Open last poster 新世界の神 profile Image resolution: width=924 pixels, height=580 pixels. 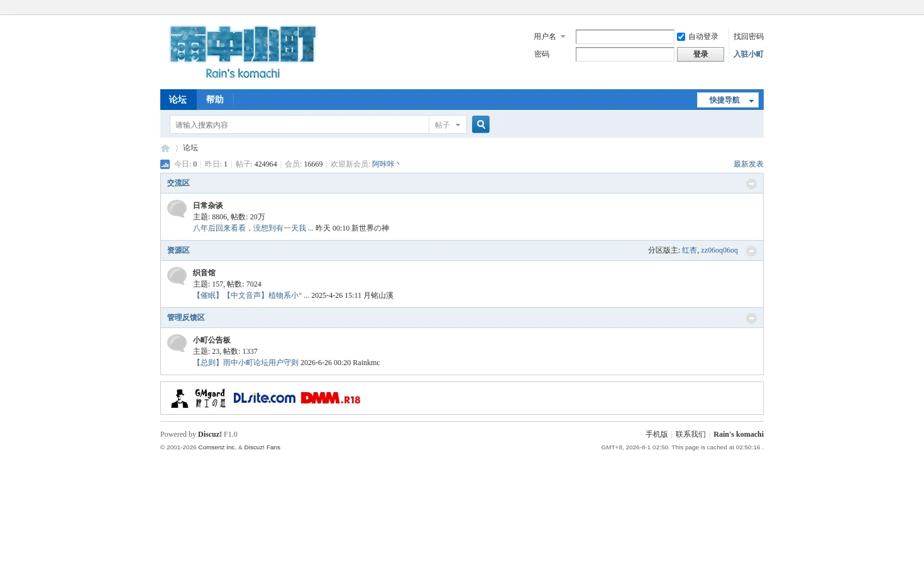click(x=370, y=228)
